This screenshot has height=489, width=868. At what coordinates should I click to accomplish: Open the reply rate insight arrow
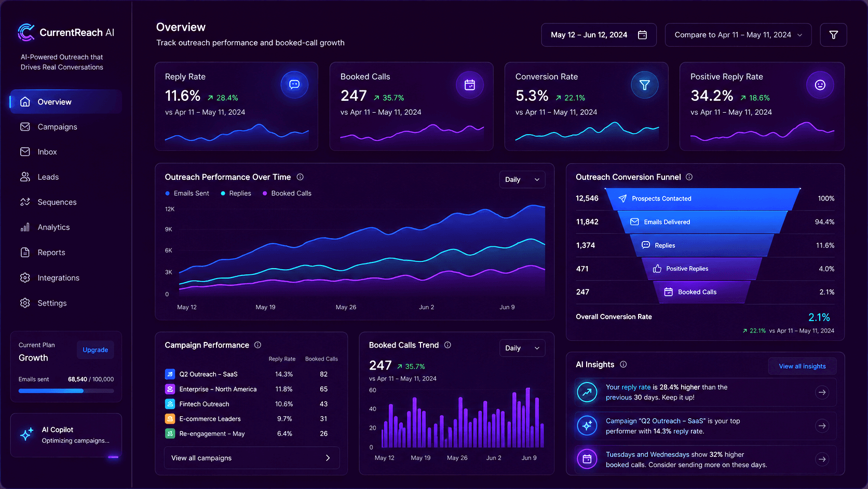tap(822, 392)
